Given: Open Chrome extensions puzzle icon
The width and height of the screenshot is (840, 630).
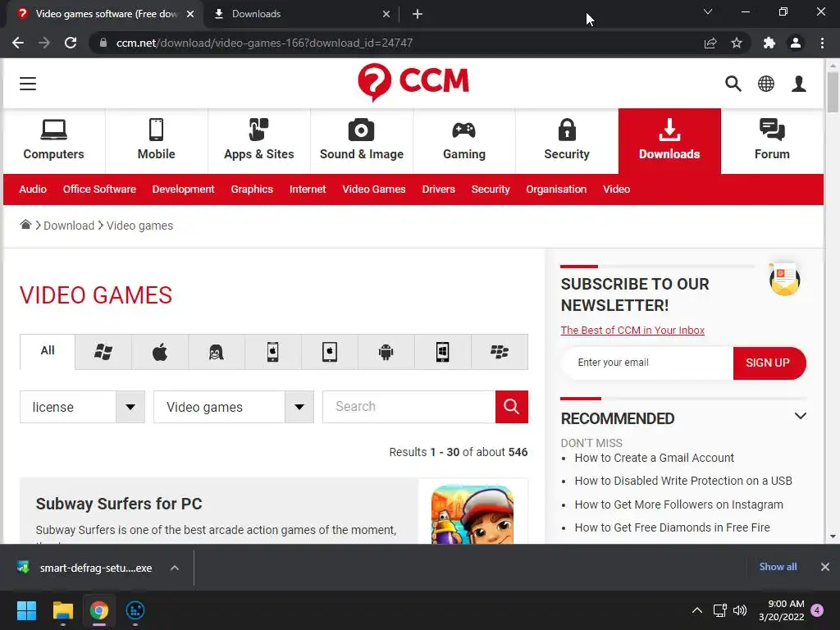Looking at the screenshot, I should pyautogui.click(x=769, y=43).
